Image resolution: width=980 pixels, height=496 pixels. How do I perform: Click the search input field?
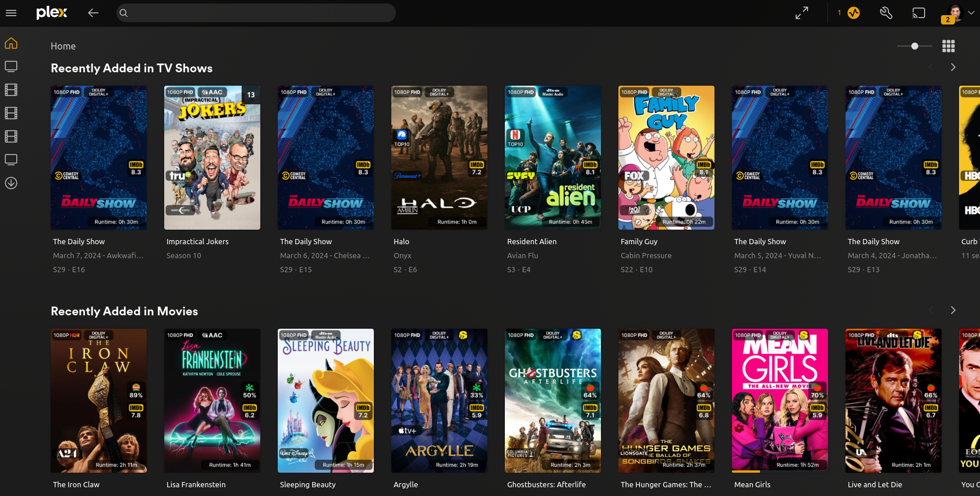pos(256,13)
